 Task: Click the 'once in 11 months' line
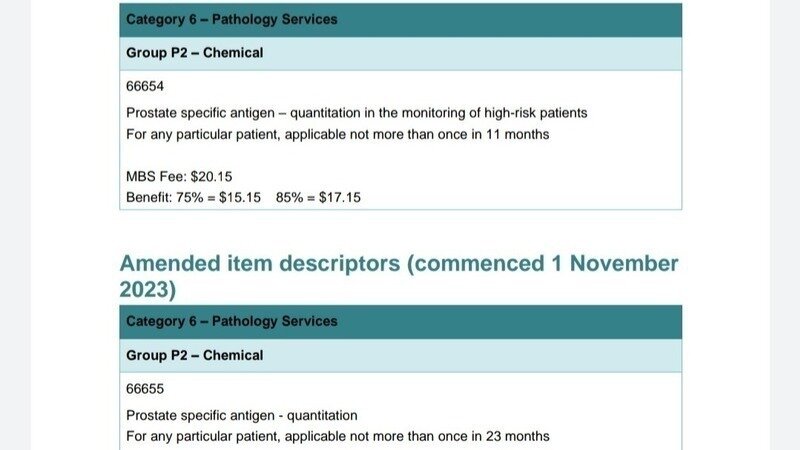(x=337, y=134)
